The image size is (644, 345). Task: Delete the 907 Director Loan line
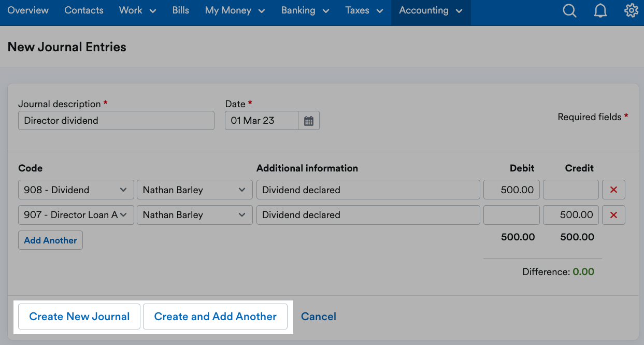point(613,215)
